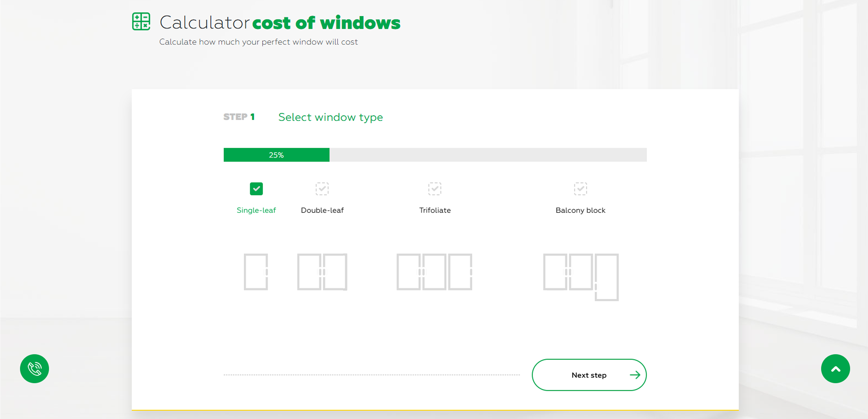Click the 'cost of windows' title text
This screenshot has height=419, width=868.
[326, 23]
